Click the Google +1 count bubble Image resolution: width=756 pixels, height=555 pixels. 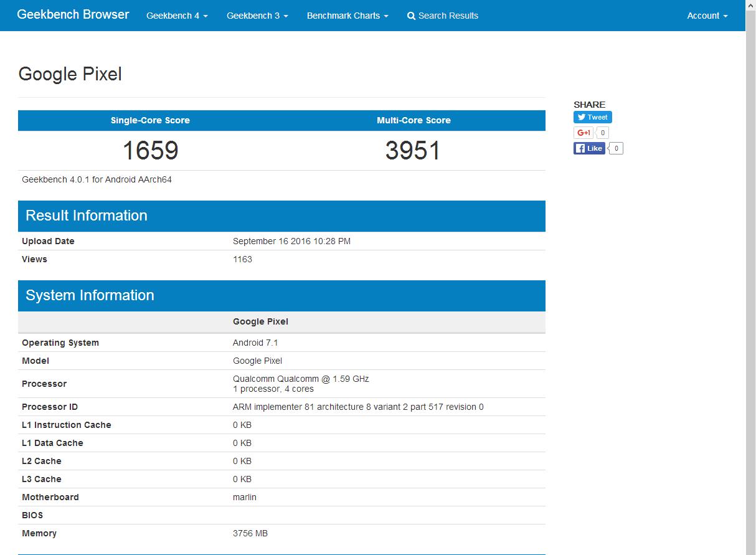(x=602, y=133)
